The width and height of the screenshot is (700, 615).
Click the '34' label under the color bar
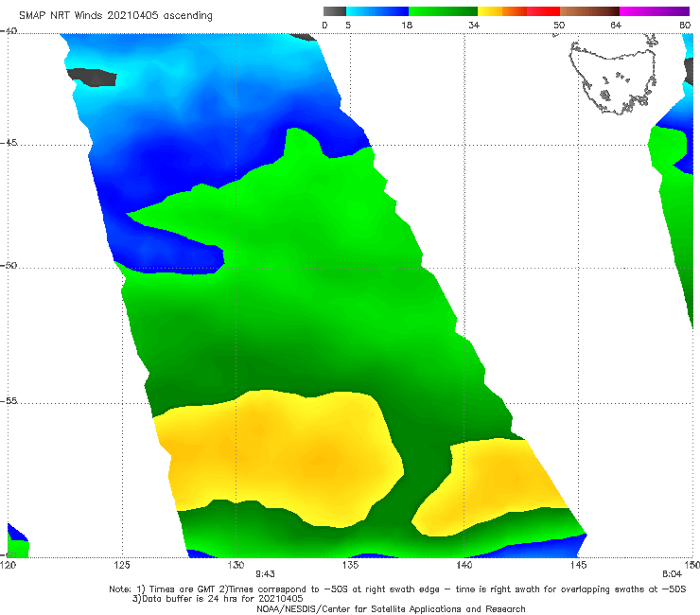[x=474, y=26]
